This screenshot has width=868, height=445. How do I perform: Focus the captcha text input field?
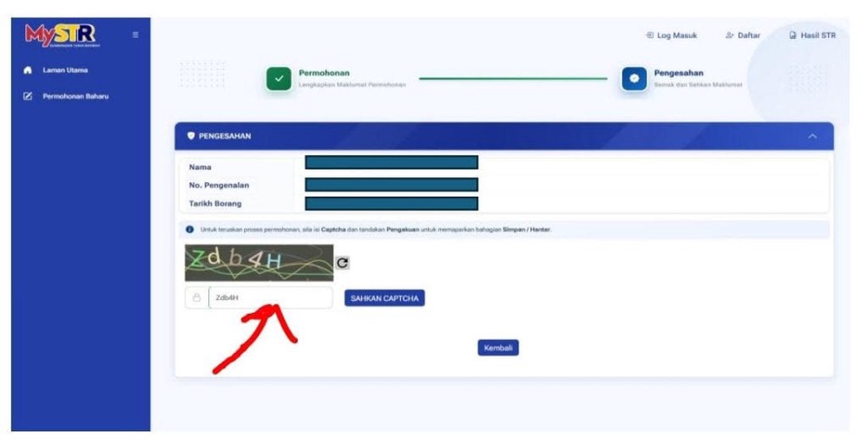(270, 298)
